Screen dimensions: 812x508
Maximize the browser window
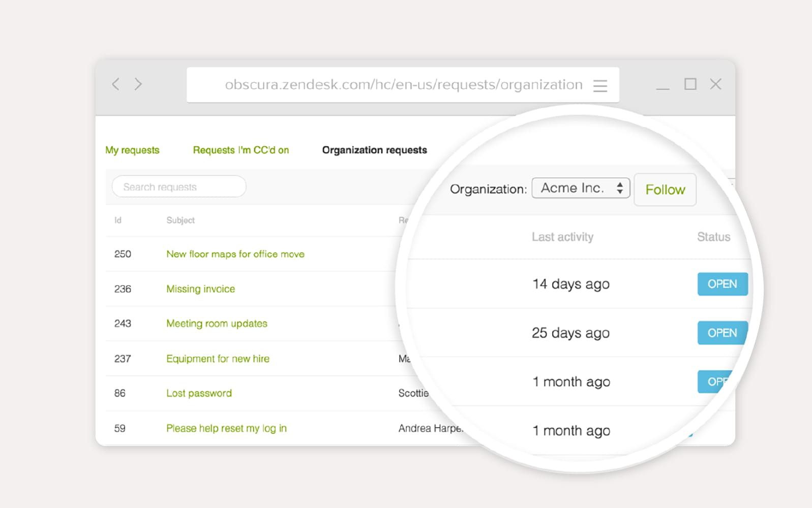[690, 84]
